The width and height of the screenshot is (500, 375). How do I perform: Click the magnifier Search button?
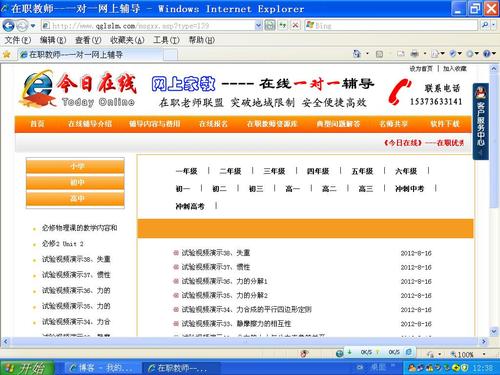(x=485, y=25)
